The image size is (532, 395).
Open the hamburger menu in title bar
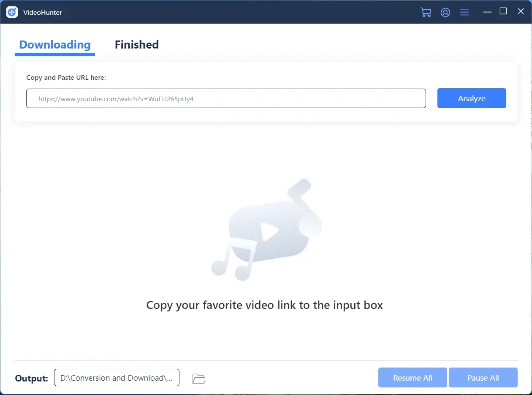464,12
